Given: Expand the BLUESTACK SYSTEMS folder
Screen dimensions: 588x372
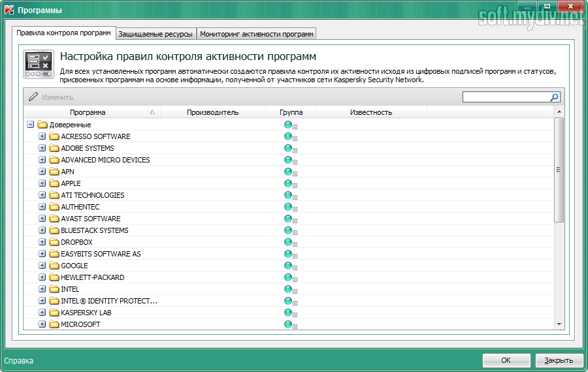Looking at the screenshot, I should [x=42, y=230].
